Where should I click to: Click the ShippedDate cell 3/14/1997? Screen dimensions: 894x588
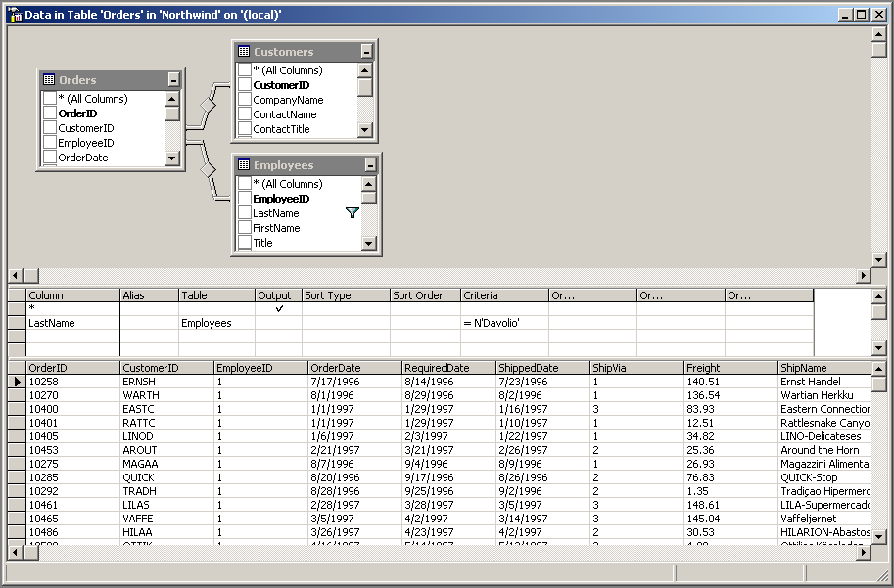(542, 519)
